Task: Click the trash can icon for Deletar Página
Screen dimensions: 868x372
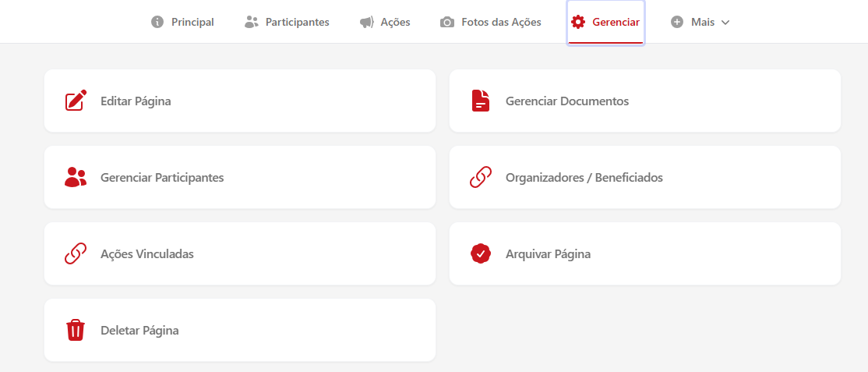Action: click(76, 330)
